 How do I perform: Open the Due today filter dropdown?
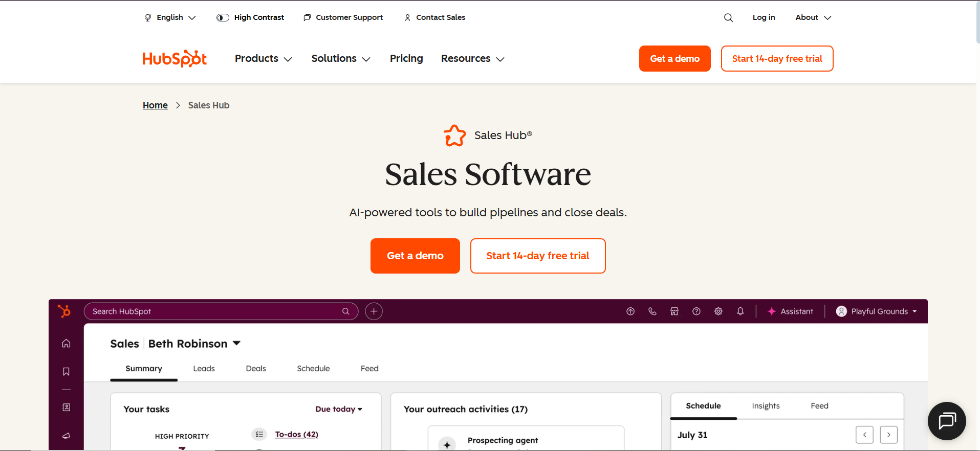339,409
